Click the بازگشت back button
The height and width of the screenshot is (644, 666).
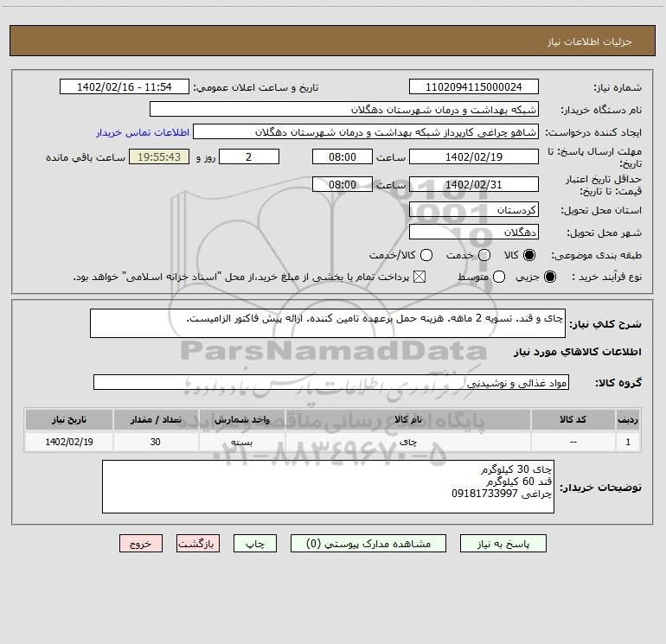tap(198, 544)
